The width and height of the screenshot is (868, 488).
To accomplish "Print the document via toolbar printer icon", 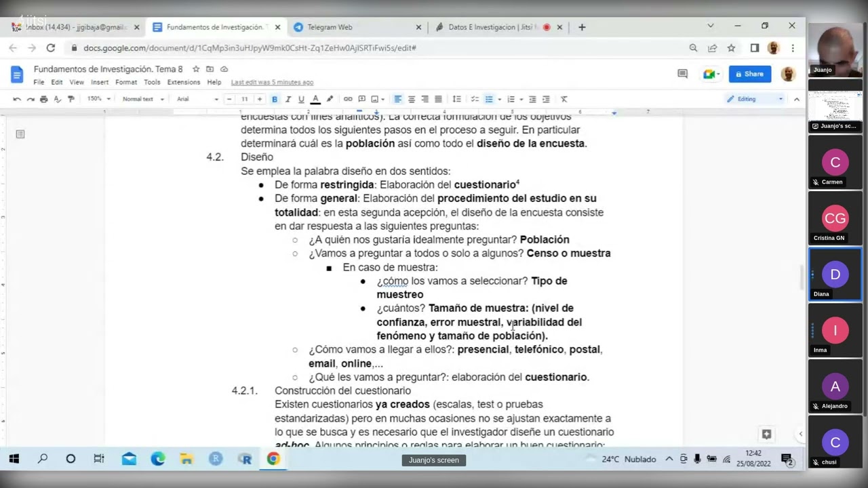I will click(x=44, y=99).
